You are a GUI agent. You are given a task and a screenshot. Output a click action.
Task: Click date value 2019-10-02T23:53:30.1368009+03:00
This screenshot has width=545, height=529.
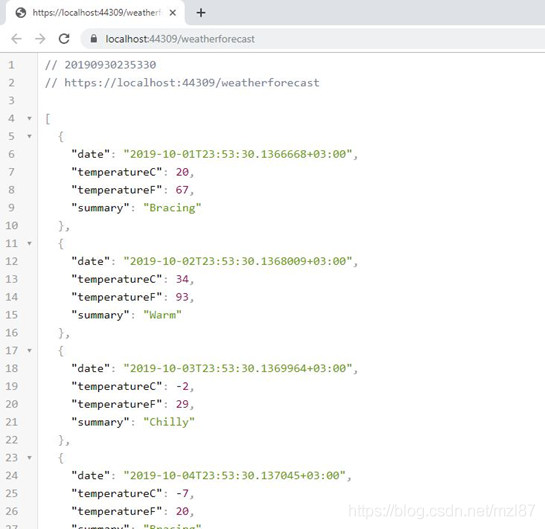(x=238, y=261)
